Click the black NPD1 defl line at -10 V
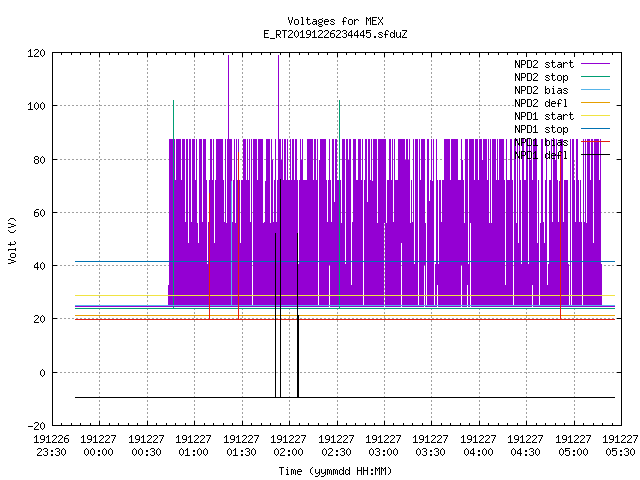The image size is (640, 480). coord(345,397)
